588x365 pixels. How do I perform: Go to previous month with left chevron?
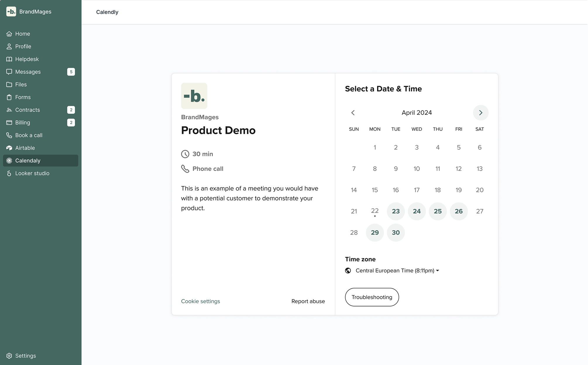(x=353, y=112)
